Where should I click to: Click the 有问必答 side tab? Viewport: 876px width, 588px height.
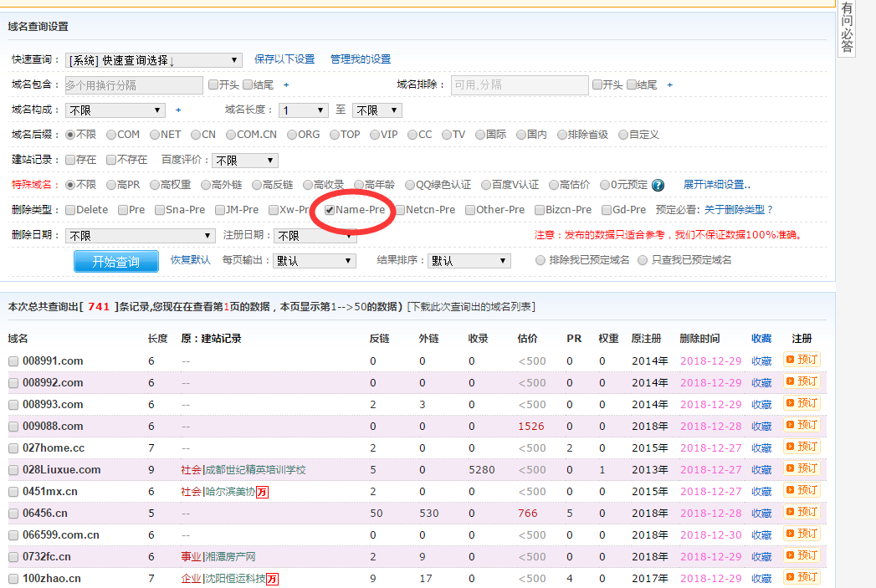848,28
